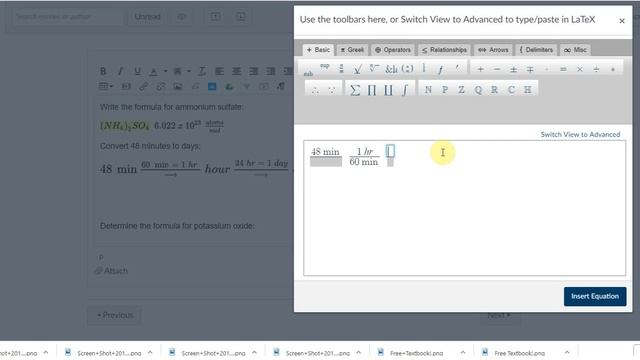Insert an nth root symbol

tap(374, 69)
